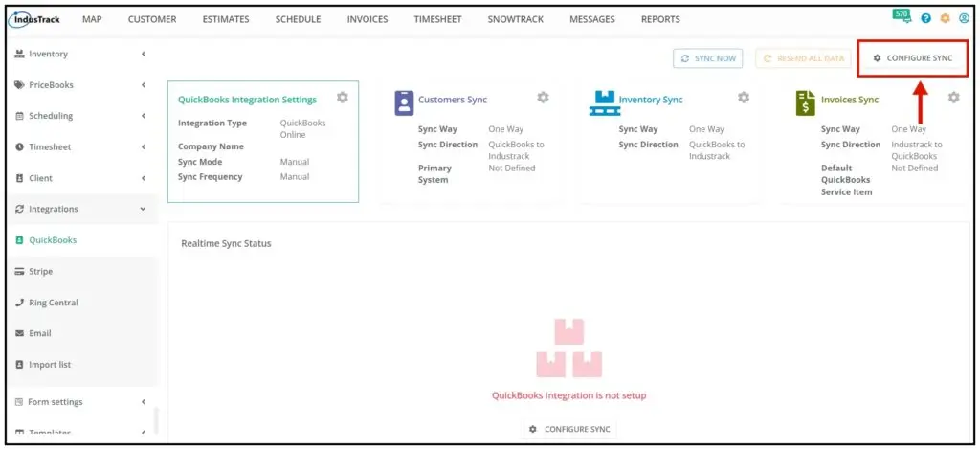The height and width of the screenshot is (450, 980).
Task: Open the SNOWTRACK menu
Action: pos(516,19)
